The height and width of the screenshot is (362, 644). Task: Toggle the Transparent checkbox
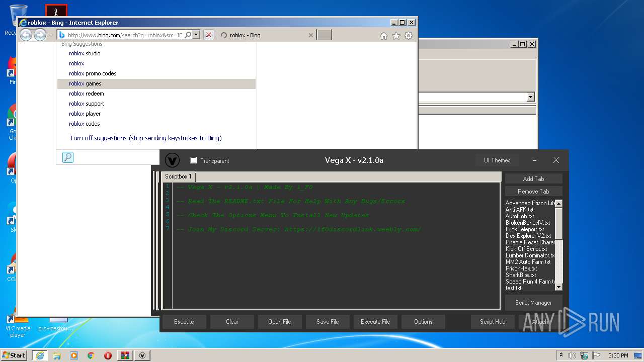point(193,160)
